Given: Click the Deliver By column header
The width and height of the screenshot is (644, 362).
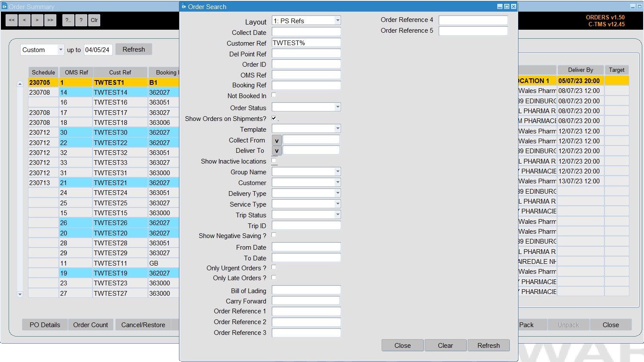Looking at the screenshot, I should (580, 70).
